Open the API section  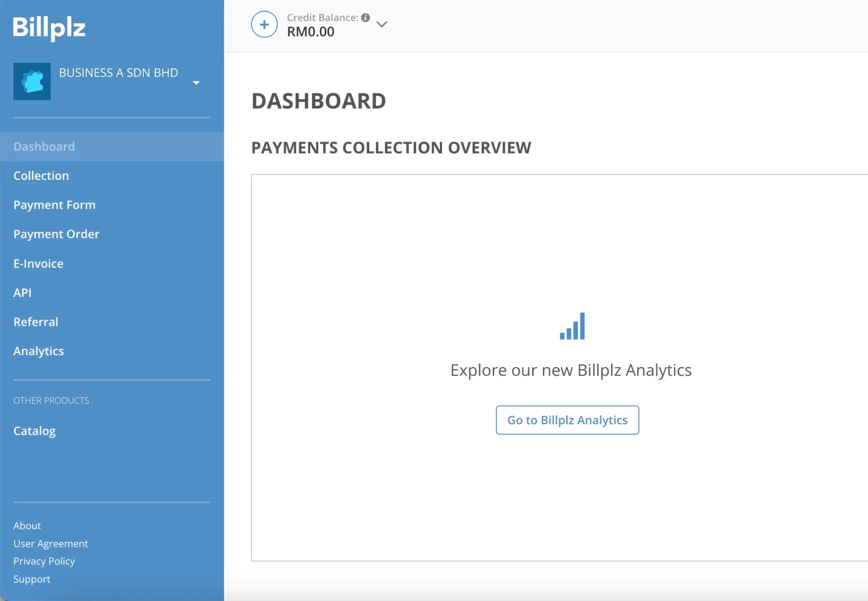pyautogui.click(x=112, y=292)
